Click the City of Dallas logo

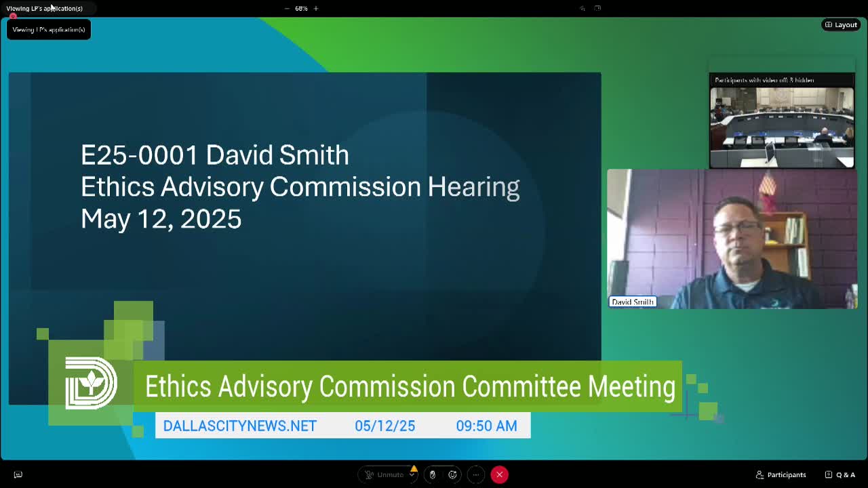pyautogui.click(x=91, y=383)
